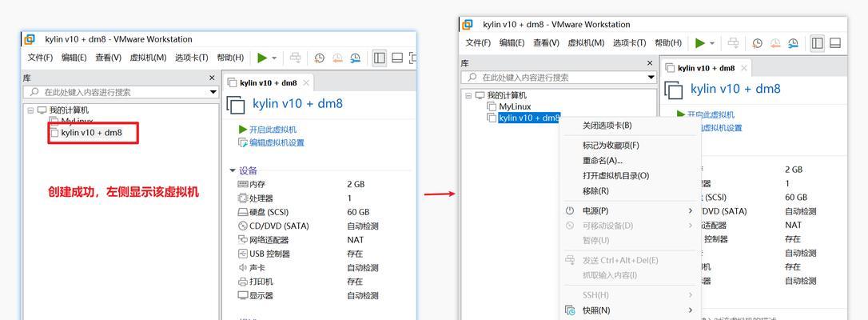Close the 库 library panel in left window
Image resolution: width=868 pixels, height=320 pixels.
[212, 78]
